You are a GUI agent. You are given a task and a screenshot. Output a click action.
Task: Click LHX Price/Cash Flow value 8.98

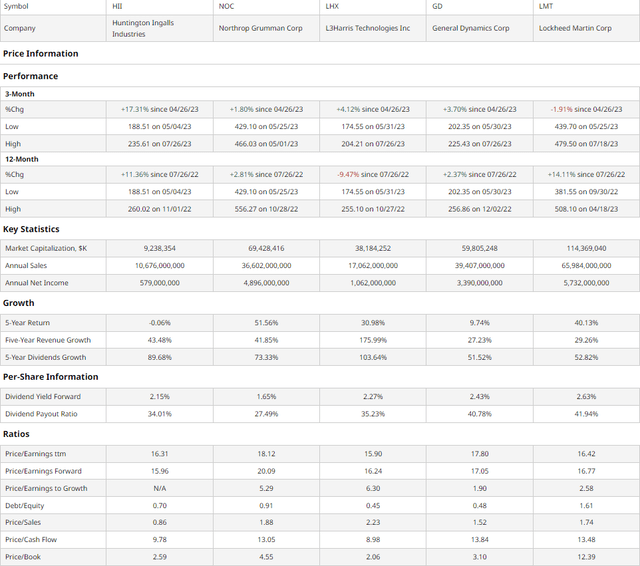tap(373, 539)
